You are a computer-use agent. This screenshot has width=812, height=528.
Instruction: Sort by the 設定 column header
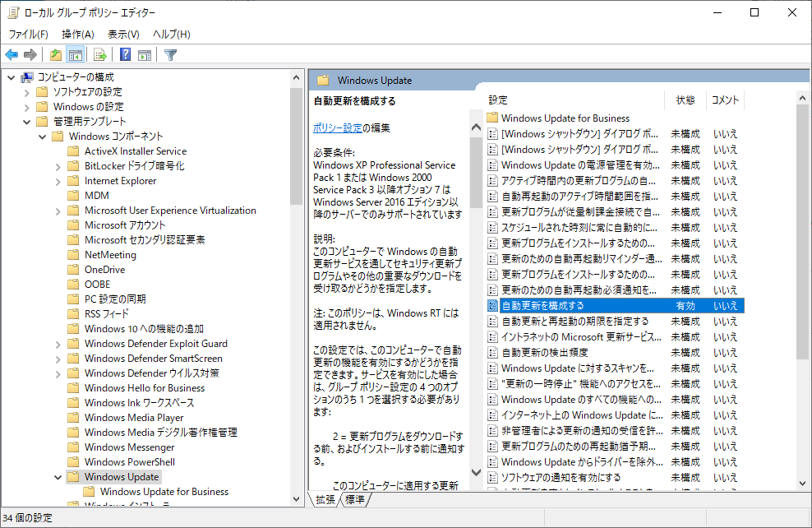pyautogui.click(x=574, y=100)
